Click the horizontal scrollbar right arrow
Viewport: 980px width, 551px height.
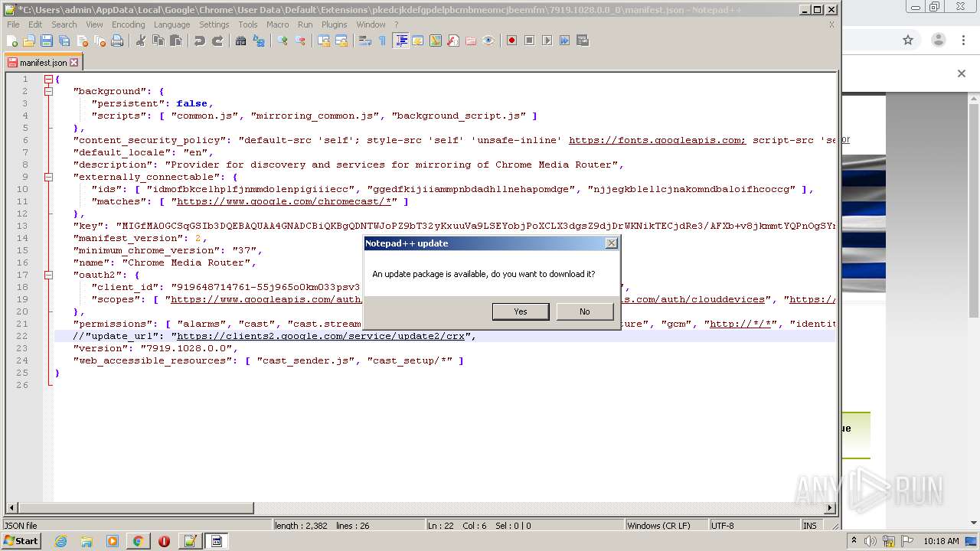829,507
